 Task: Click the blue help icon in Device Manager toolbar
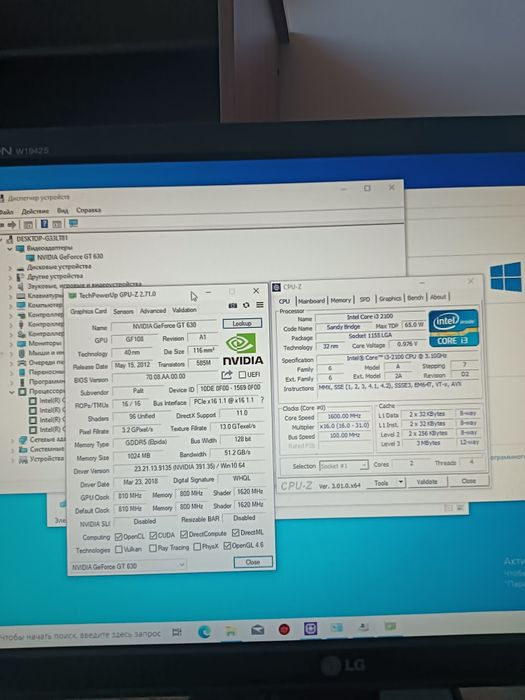(44, 224)
